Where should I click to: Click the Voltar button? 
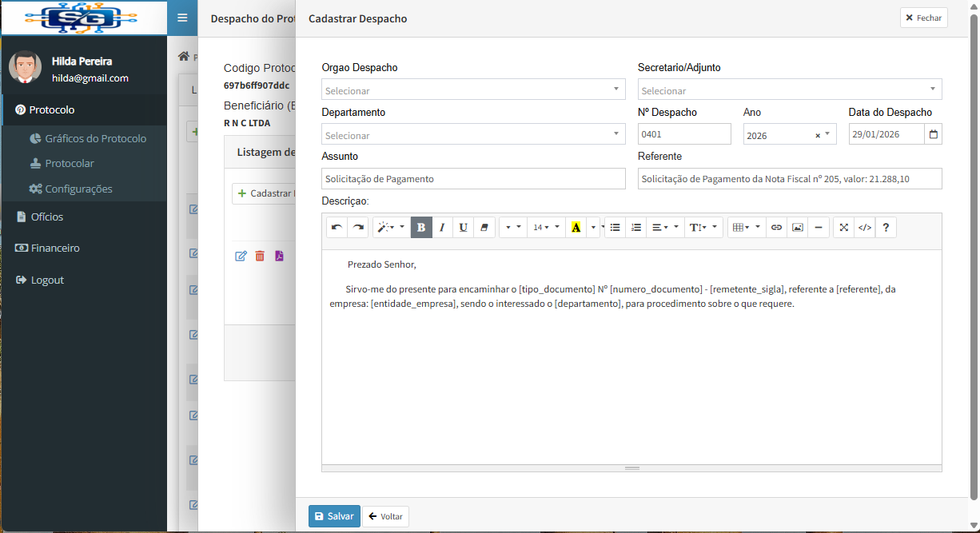tap(385, 516)
